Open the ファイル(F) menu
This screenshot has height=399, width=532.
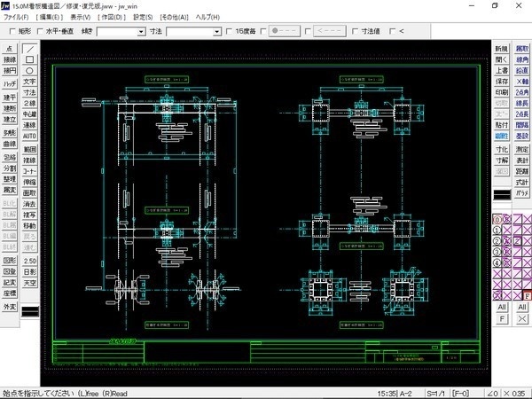click(16, 17)
